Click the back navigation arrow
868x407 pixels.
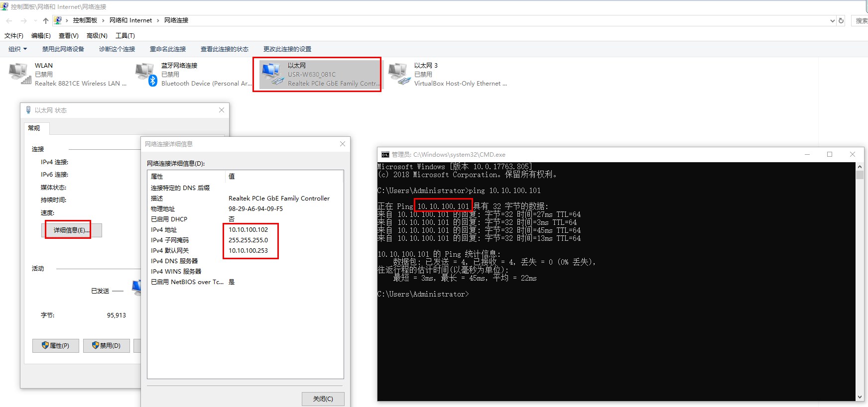(x=9, y=20)
